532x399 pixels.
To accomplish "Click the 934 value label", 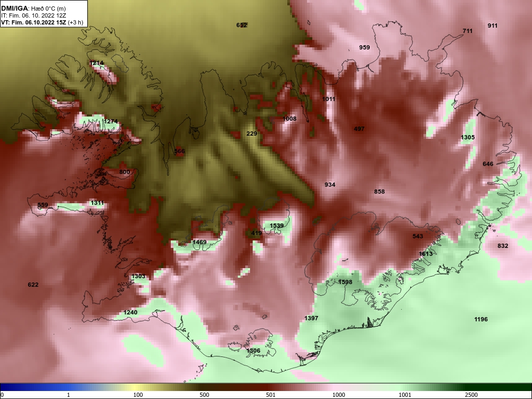I will tap(330, 185).
